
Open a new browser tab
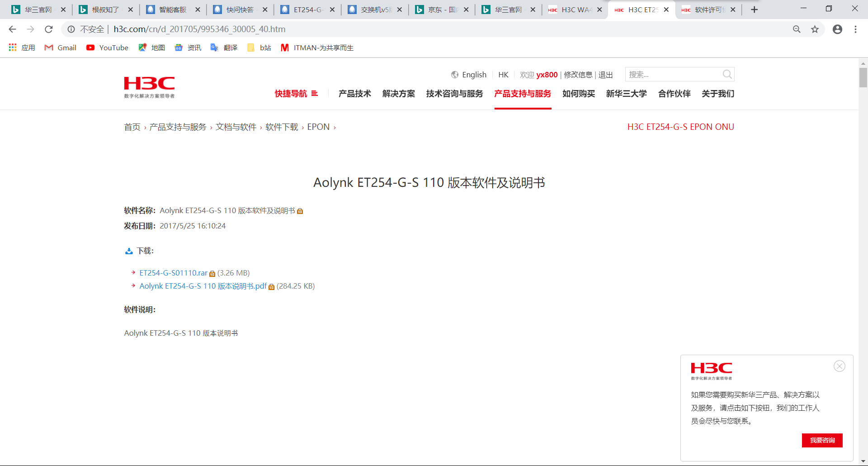(754, 10)
